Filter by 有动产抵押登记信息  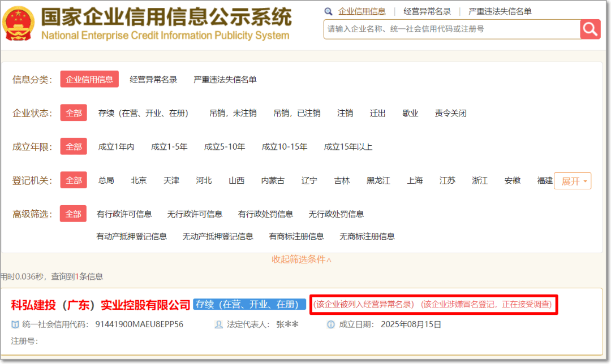click(x=132, y=237)
